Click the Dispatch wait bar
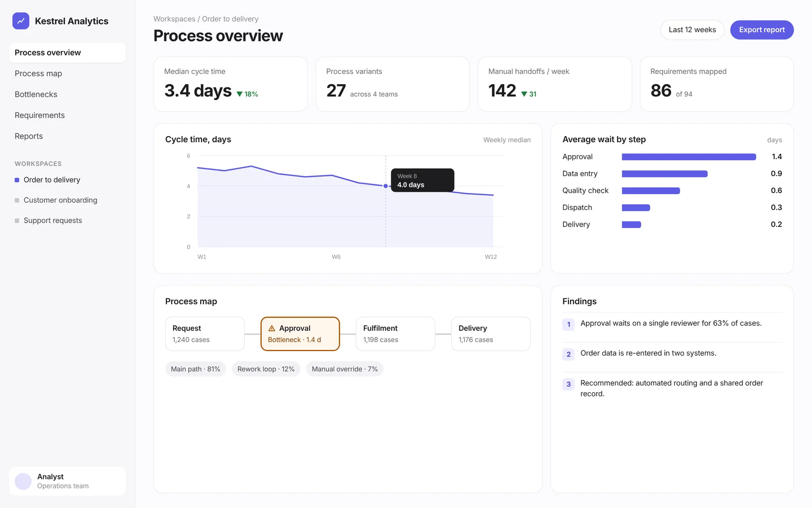The width and height of the screenshot is (812, 508). click(636, 208)
